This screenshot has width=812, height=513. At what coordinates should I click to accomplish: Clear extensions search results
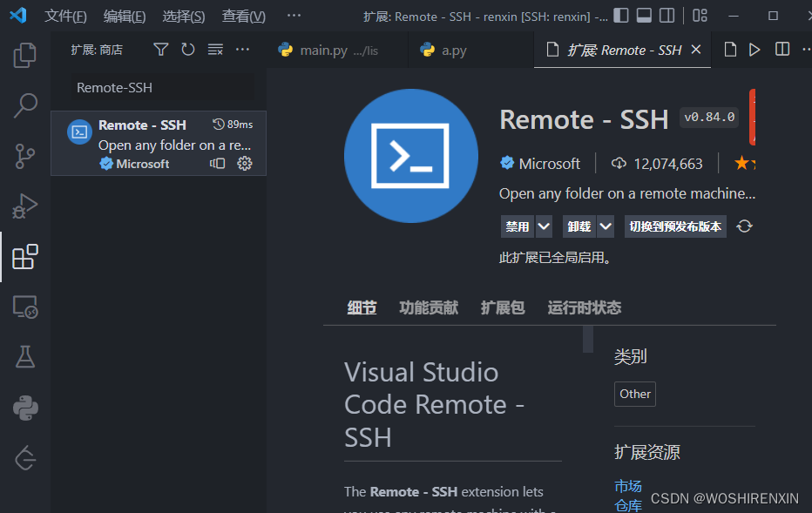click(215, 50)
